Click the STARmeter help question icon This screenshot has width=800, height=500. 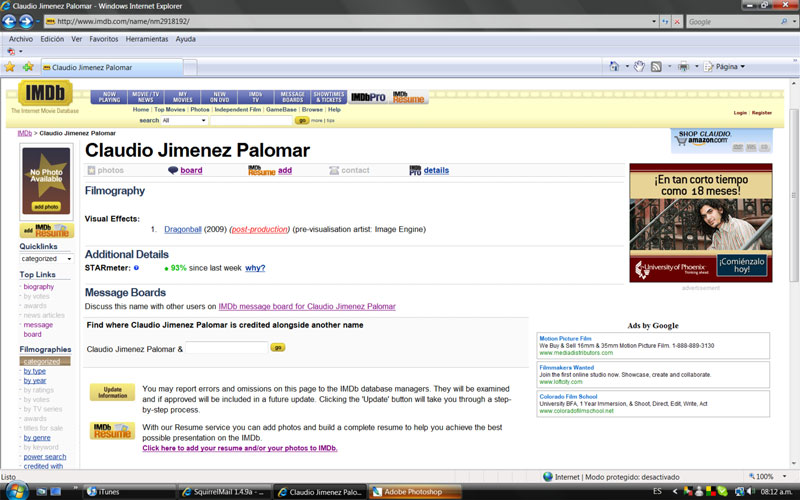click(x=136, y=268)
